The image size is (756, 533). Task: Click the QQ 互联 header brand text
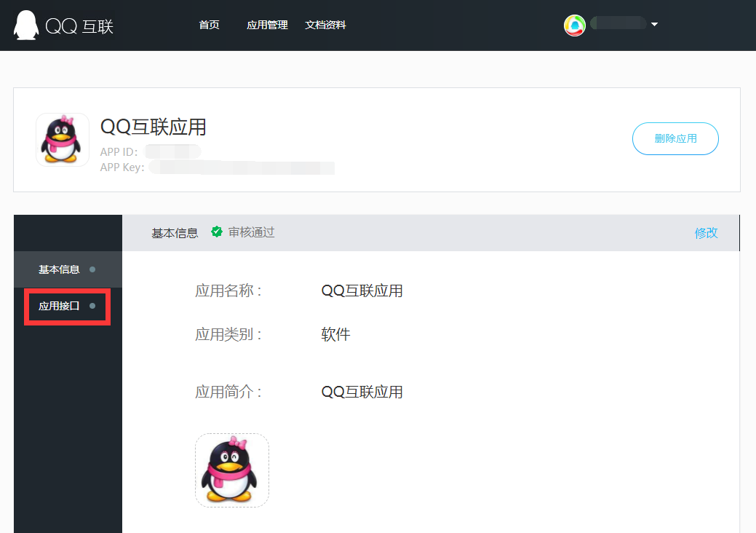tap(79, 26)
